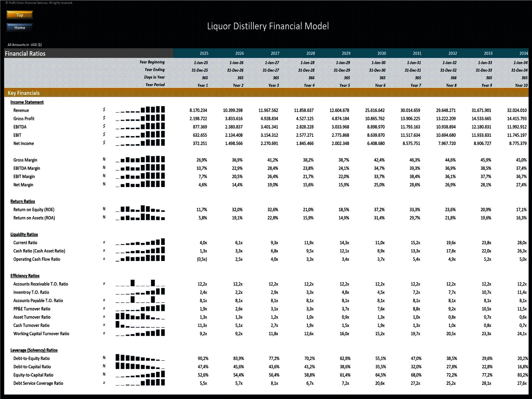Image resolution: width=532 pixels, height=399 pixels.
Task: Select Equity-to-Capital value 83,2%
Action: pos(523,375)
